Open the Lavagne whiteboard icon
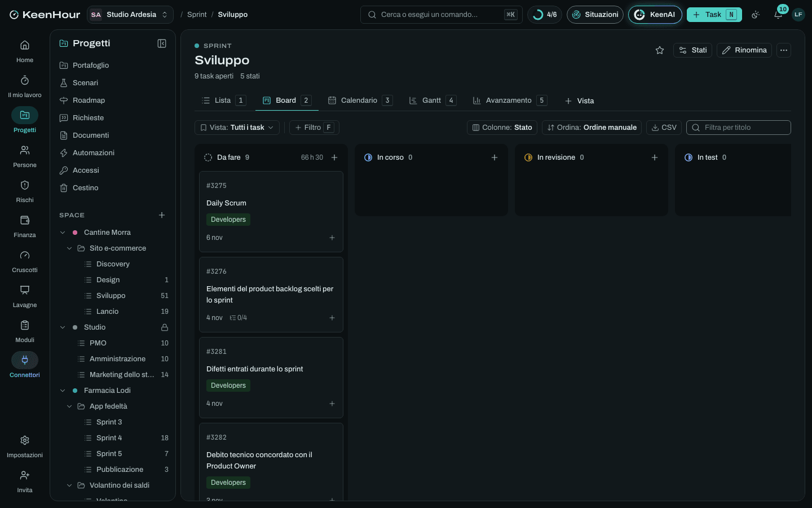 [25, 290]
